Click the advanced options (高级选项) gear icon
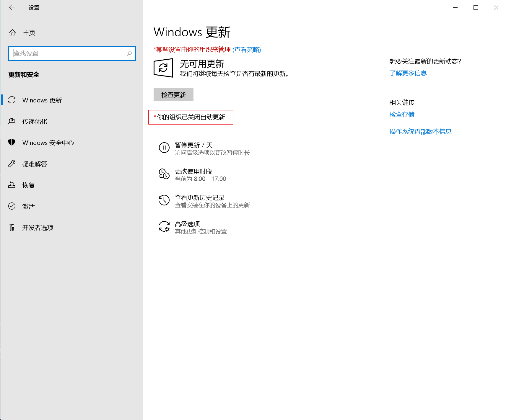Viewport: 506px width, 420px height. 164,226
